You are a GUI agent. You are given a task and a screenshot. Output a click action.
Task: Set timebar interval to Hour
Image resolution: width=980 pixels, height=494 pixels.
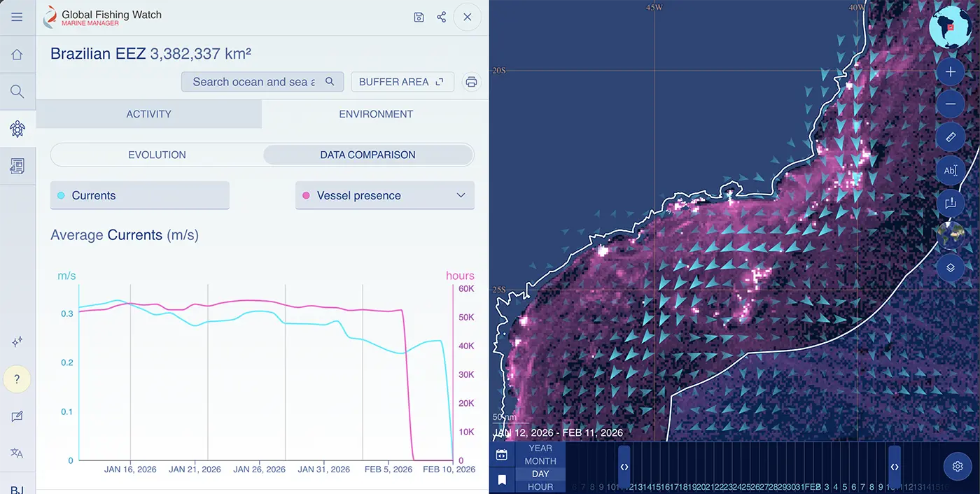click(540, 486)
